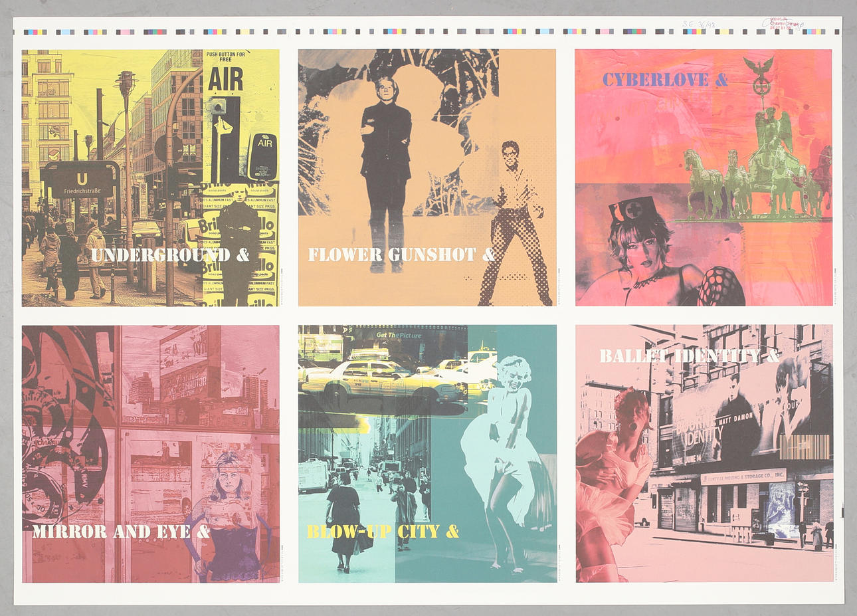
Task: Click the CYBERLOVE & heading
Action: click(x=665, y=80)
